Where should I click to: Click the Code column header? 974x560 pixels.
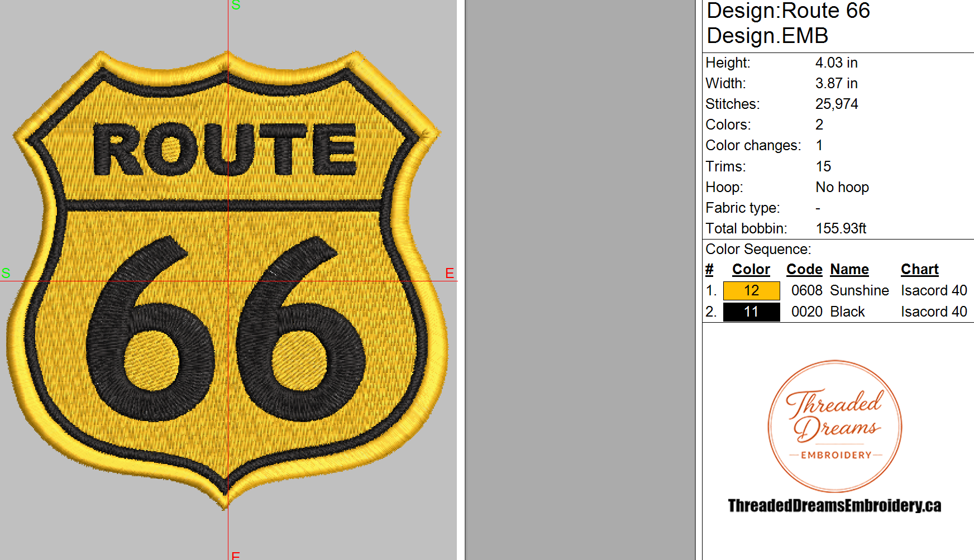point(804,270)
